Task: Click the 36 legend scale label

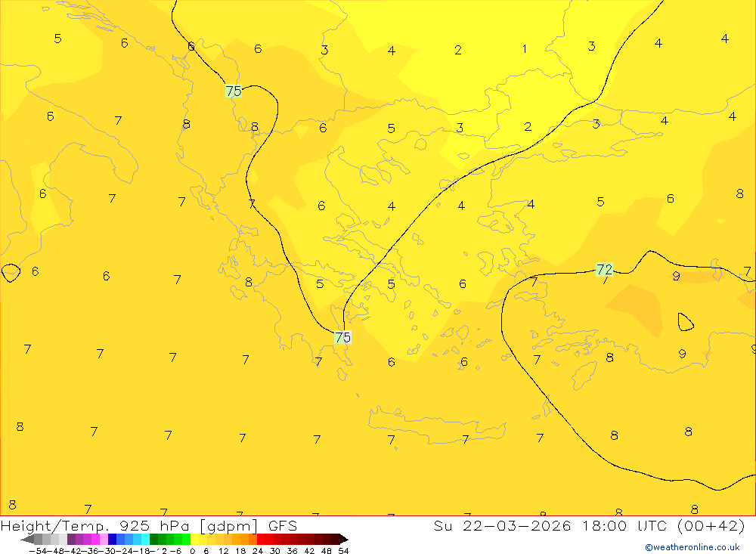Action: [292, 551]
